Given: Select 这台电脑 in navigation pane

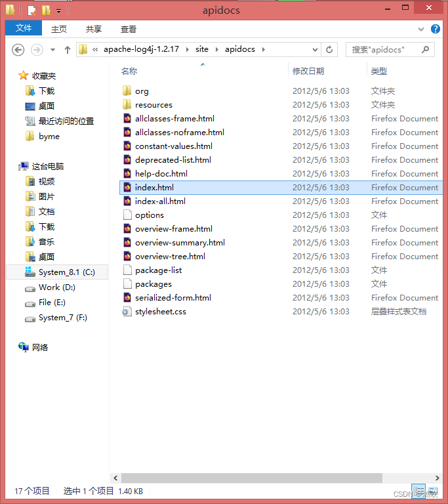Looking at the screenshot, I should click(48, 167).
